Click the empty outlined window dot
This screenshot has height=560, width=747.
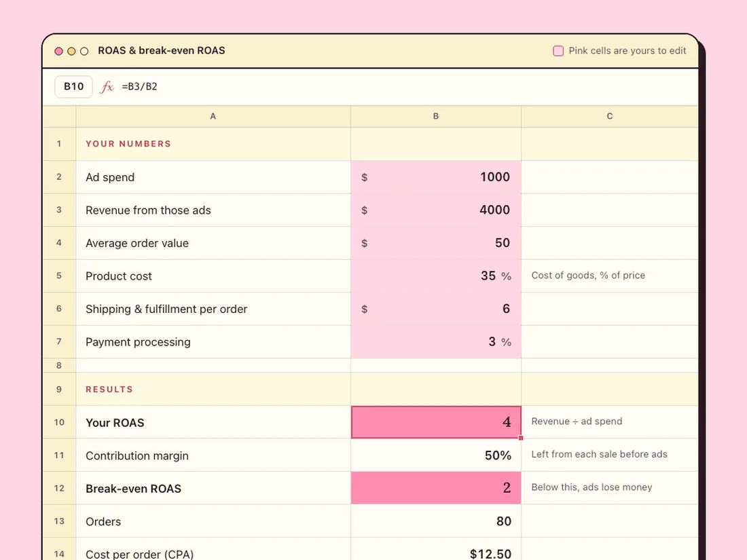(x=84, y=51)
